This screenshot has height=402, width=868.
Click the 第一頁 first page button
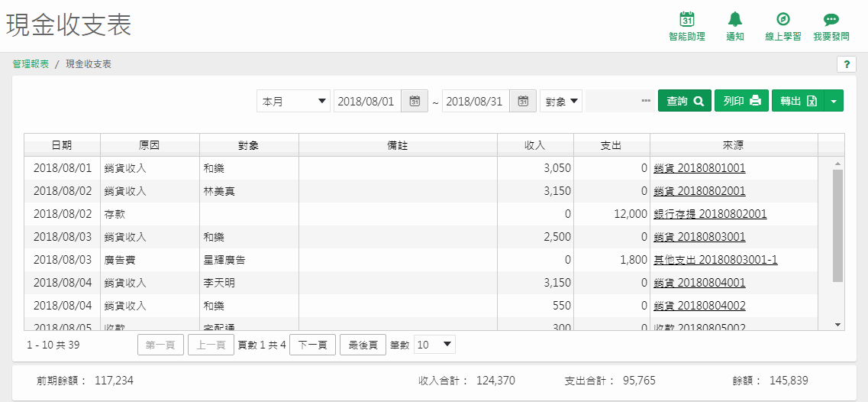pyautogui.click(x=160, y=345)
